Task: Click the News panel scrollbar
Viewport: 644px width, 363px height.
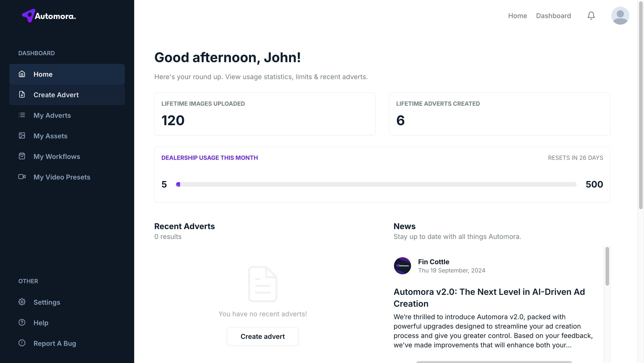Action: point(607,266)
